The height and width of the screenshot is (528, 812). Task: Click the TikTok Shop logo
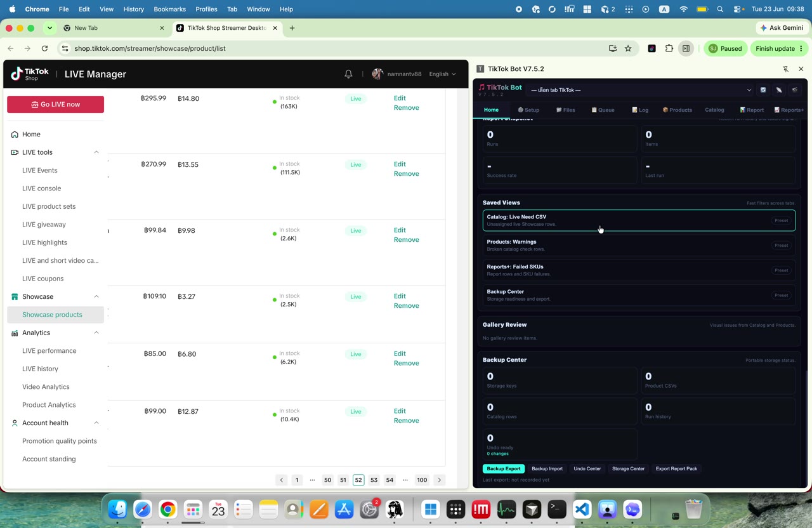tap(30, 74)
